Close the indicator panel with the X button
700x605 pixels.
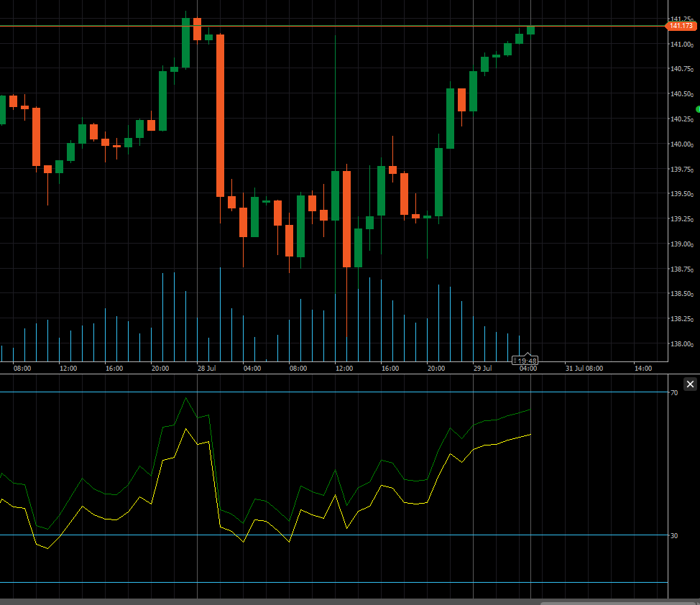click(690, 384)
